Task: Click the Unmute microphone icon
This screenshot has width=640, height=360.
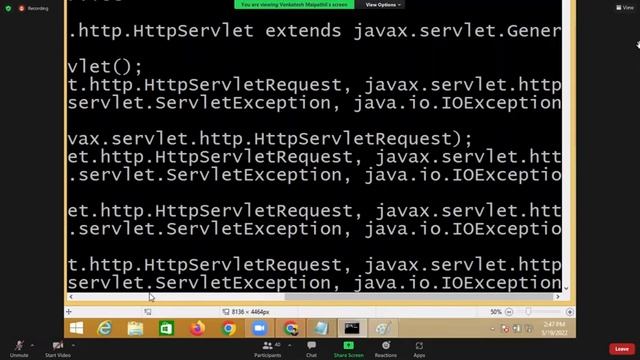Action: [19, 346]
